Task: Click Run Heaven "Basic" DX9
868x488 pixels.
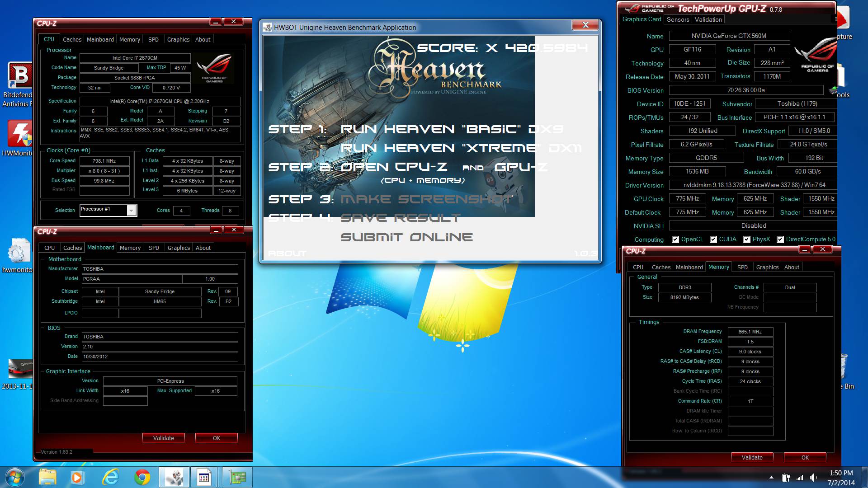Action: pos(452,129)
